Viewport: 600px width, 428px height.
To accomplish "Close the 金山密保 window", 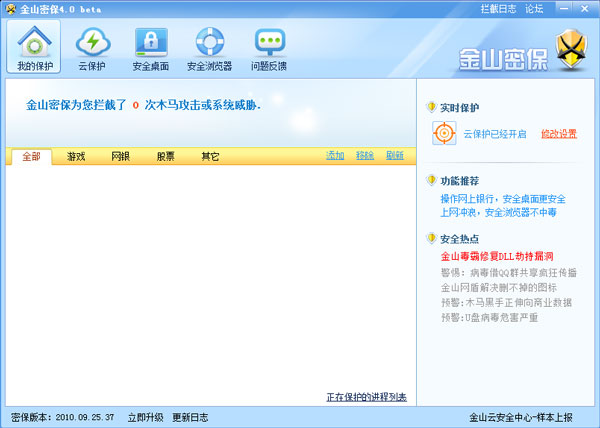I will click(x=584, y=8).
